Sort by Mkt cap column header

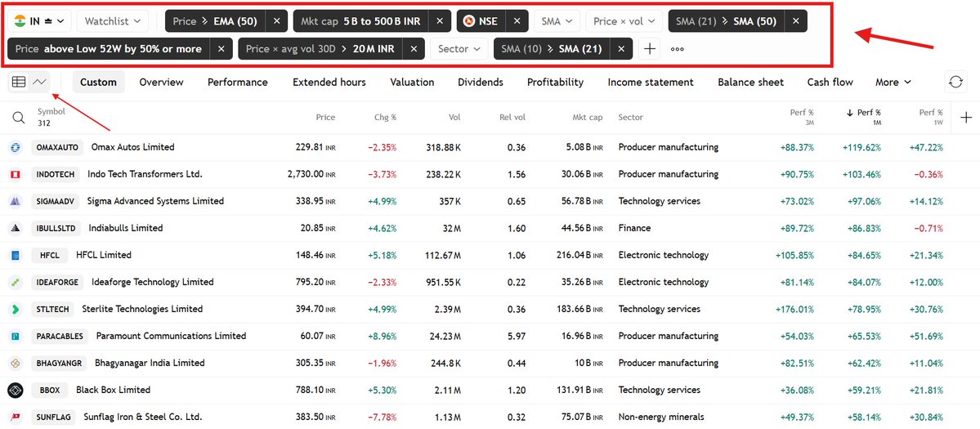[x=587, y=118]
